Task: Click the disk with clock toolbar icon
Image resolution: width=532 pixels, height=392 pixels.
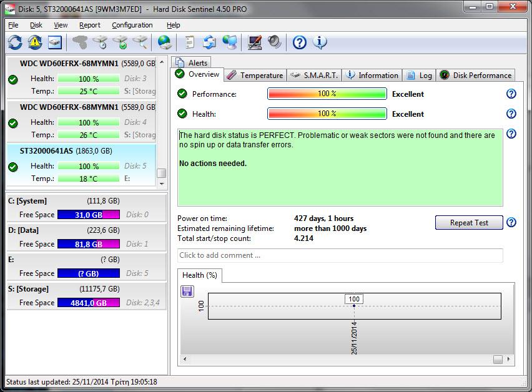Action: click(100, 42)
